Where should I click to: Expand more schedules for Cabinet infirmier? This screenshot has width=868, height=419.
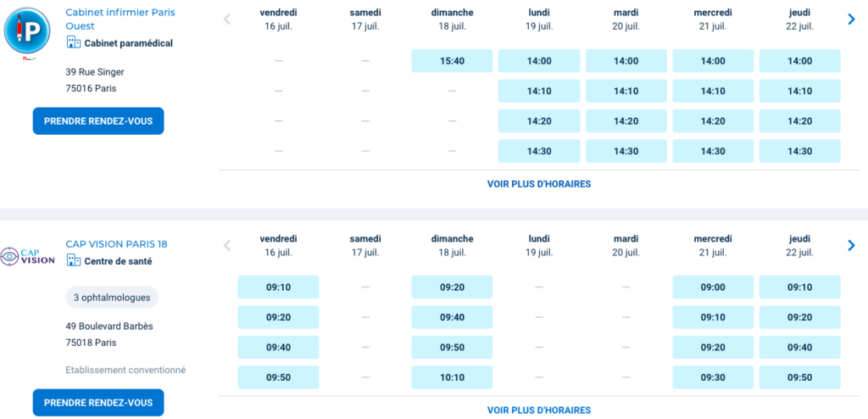[538, 184]
